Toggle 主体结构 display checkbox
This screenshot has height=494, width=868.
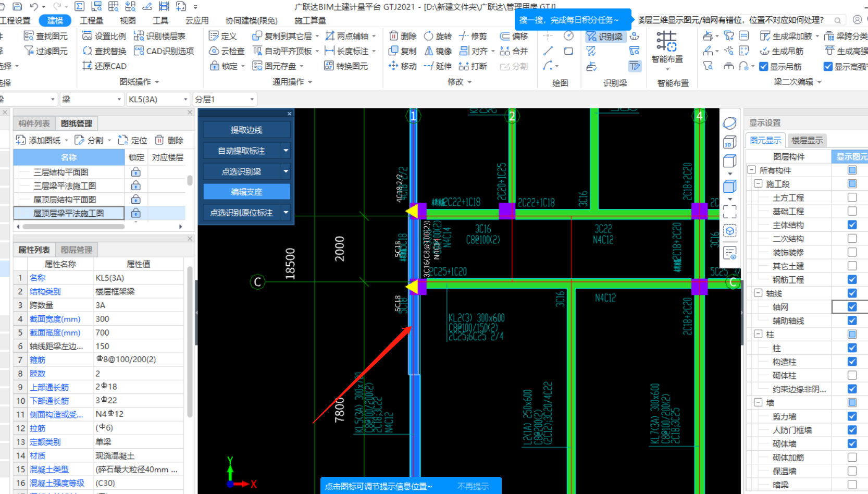[x=852, y=225]
